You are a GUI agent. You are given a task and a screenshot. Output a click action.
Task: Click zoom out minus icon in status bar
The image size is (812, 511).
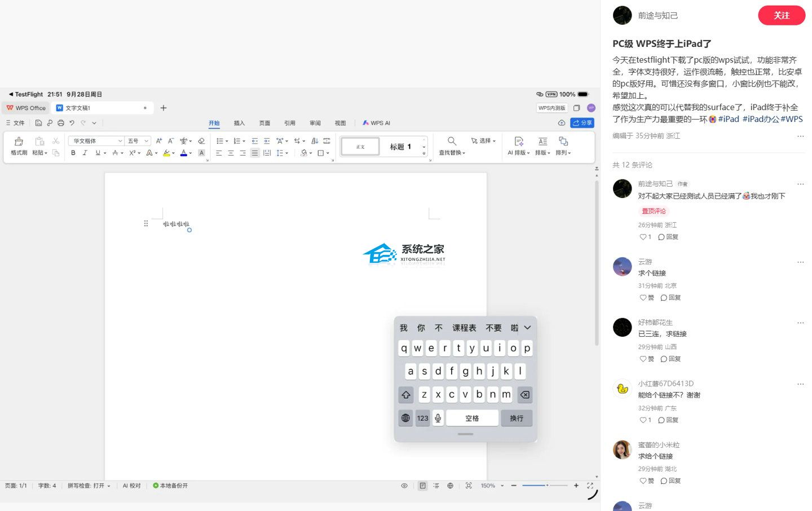pos(514,486)
